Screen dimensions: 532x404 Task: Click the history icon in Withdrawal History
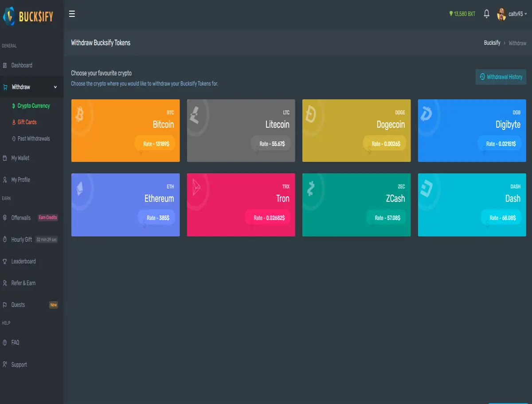[x=482, y=77]
